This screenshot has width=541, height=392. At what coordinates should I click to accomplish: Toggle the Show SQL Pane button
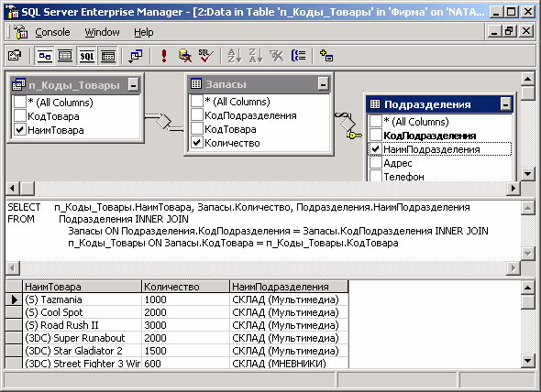pos(87,56)
